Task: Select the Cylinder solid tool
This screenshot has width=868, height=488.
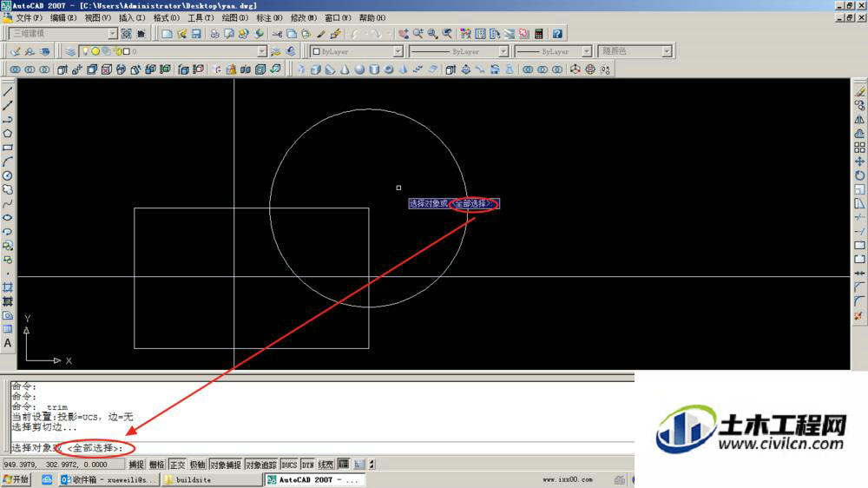Action: 374,69
